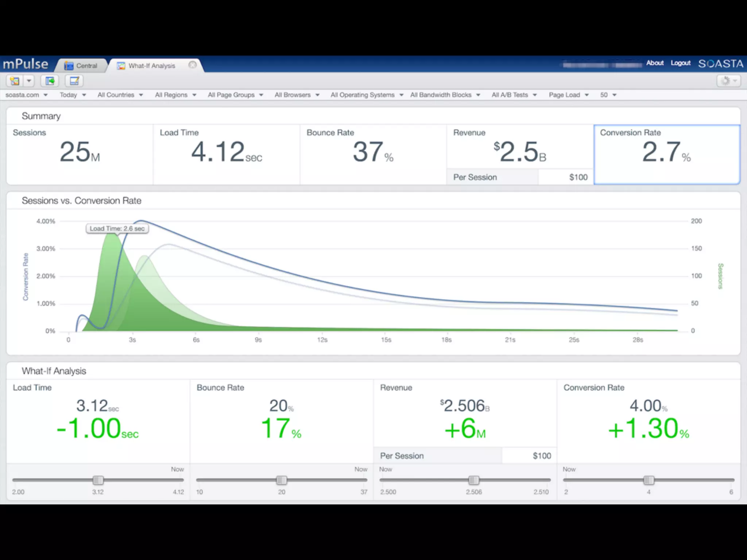Switch to the Central tab

(86, 66)
